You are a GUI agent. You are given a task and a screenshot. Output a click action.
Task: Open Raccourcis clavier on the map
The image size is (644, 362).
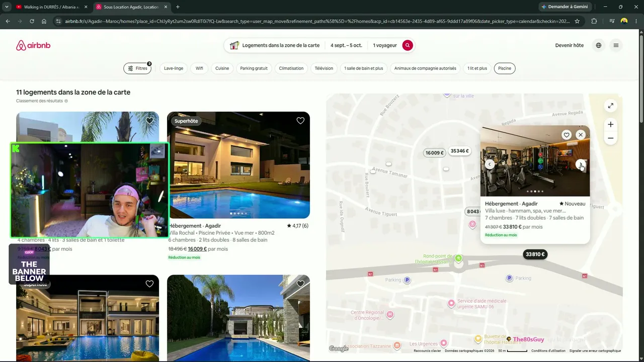(427, 351)
